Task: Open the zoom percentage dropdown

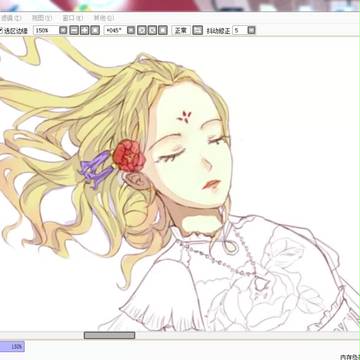Action: point(63,30)
